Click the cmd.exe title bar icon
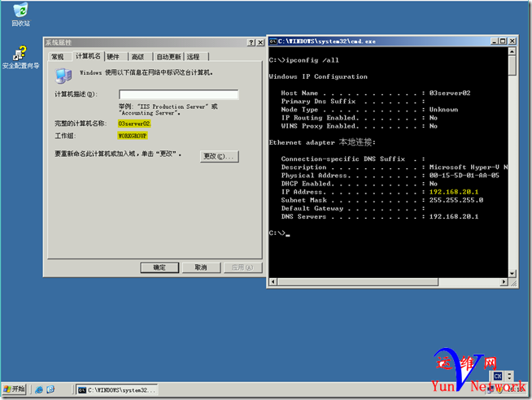Viewport: 532px width, 400px height. [x=273, y=41]
